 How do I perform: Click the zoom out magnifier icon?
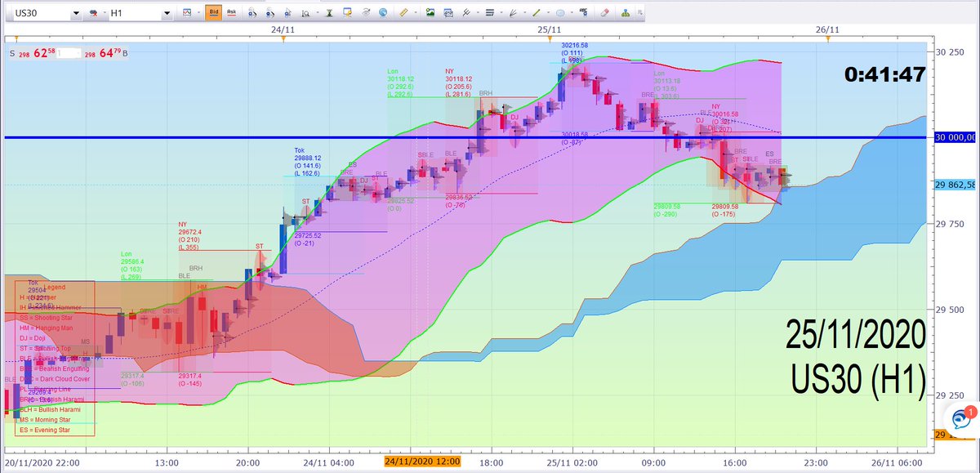(x=269, y=13)
